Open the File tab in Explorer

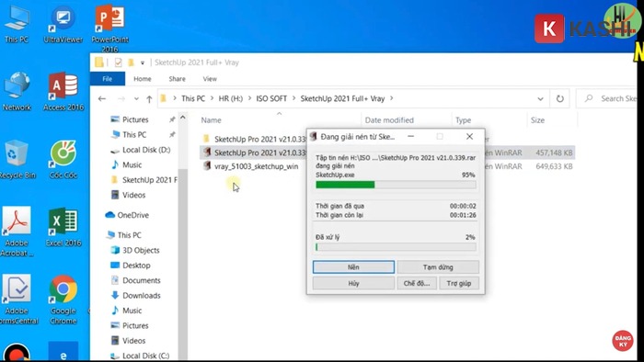108,79
